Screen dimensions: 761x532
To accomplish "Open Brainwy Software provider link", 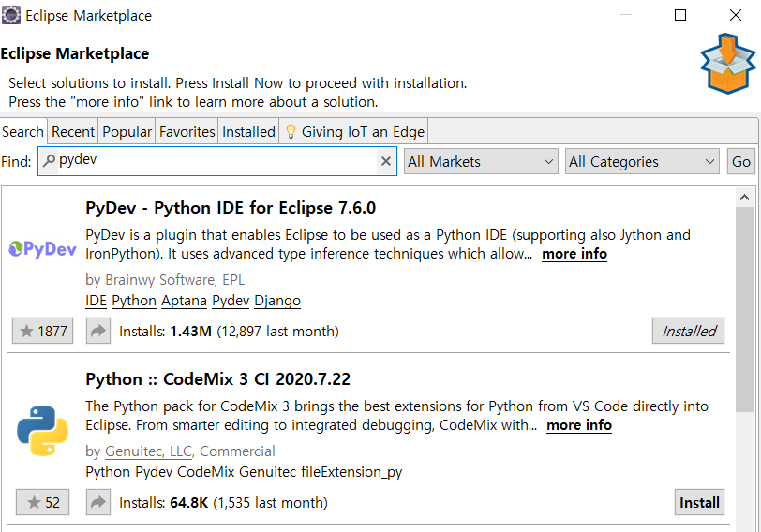I will [x=159, y=280].
